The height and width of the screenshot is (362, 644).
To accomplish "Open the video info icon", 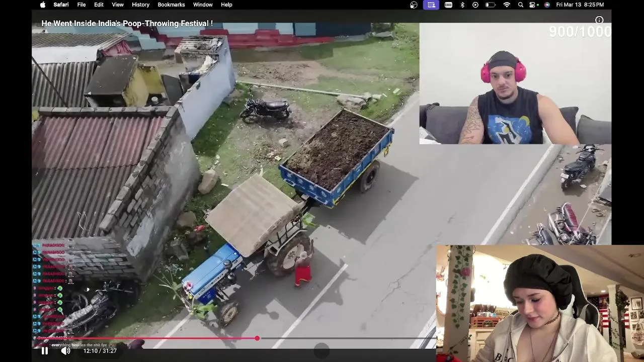I will tap(599, 20).
